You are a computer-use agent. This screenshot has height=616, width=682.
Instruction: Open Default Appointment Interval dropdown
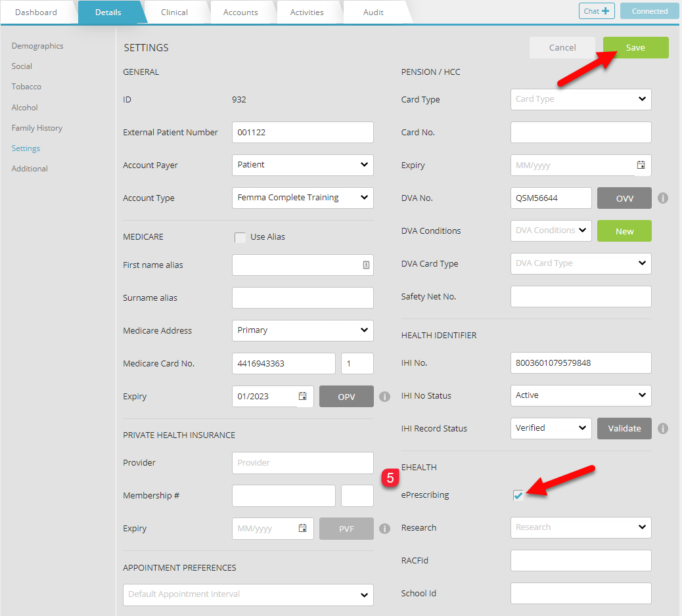coord(248,595)
